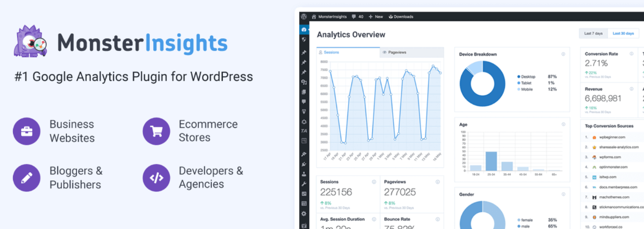Click + New in the admin bar
This screenshot has width=644, height=229.
[375, 17]
